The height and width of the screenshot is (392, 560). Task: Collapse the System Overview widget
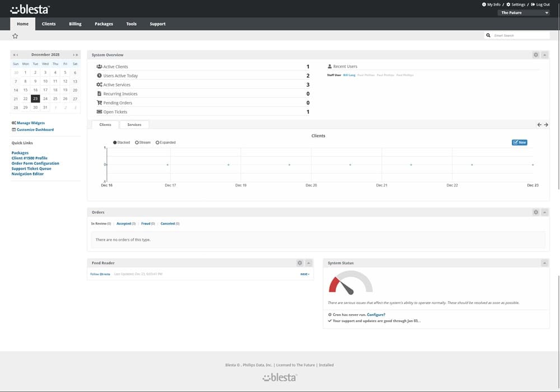pyautogui.click(x=545, y=55)
